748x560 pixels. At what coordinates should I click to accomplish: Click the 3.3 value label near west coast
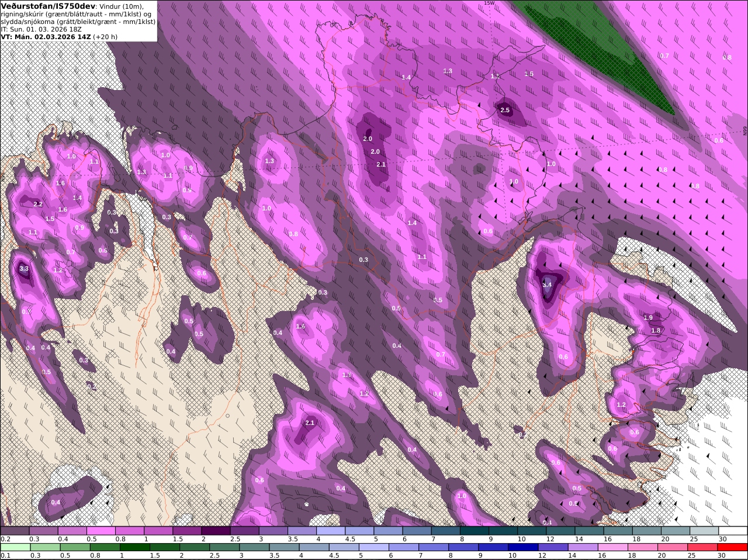[24, 269]
